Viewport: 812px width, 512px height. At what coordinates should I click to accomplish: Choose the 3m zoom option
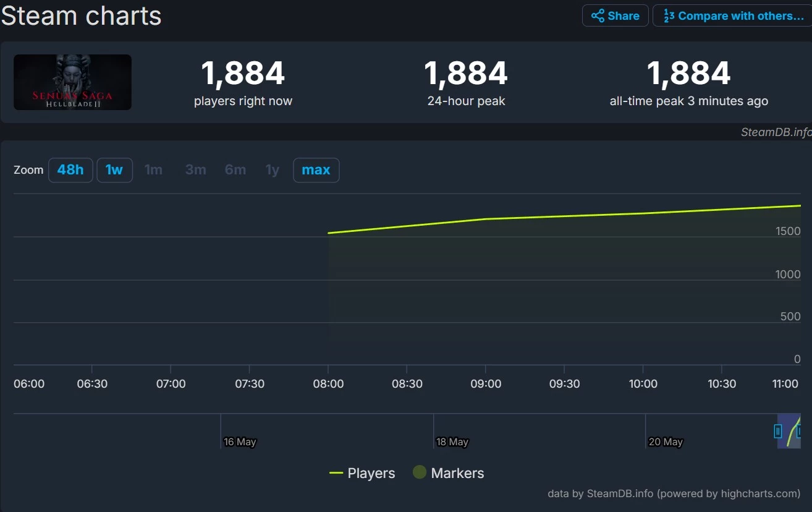click(195, 170)
